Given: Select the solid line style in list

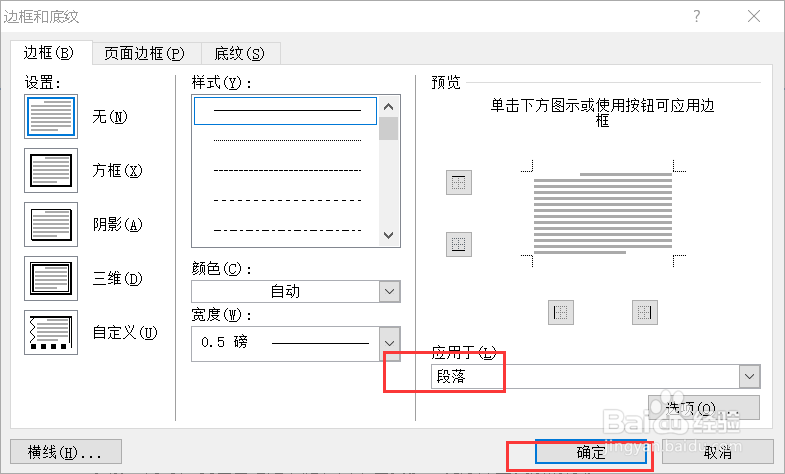Looking at the screenshot, I should [x=285, y=111].
